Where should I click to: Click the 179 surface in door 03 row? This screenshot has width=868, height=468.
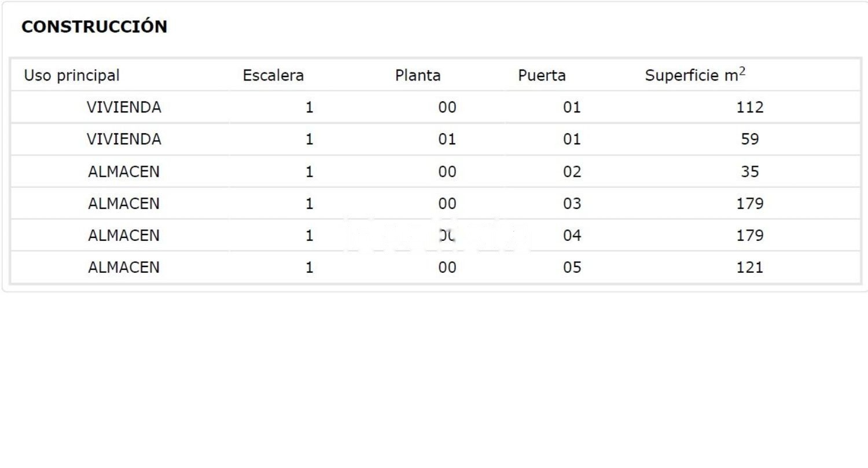click(x=750, y=204)
